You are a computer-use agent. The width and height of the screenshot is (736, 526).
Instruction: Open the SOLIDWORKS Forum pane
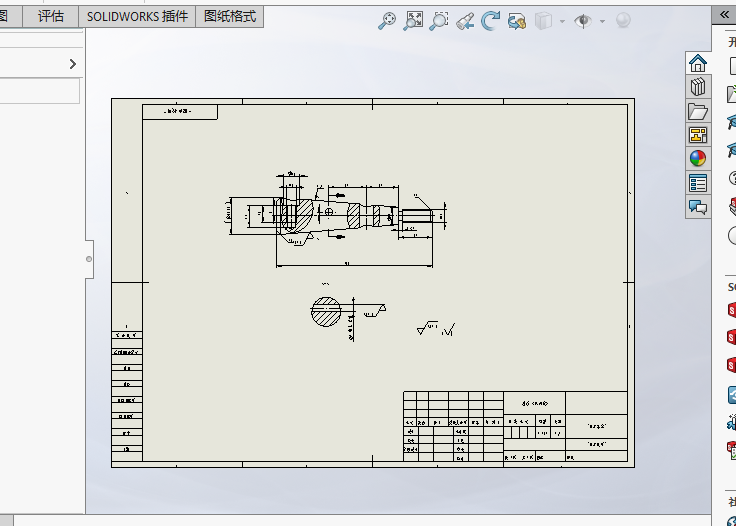tap(698, 207)
